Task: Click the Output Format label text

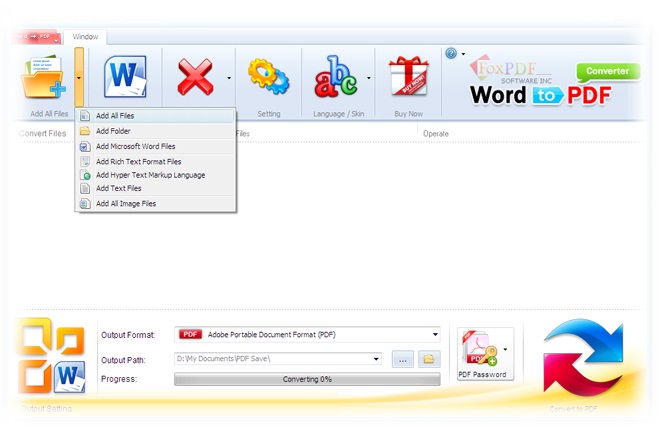Action: (x=128, y=335)
